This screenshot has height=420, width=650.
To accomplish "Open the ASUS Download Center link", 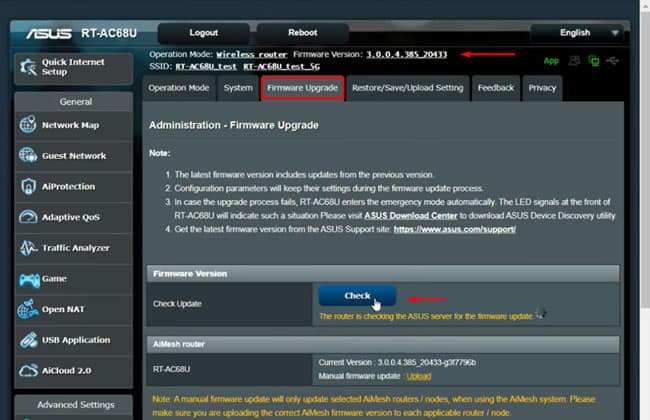I will [x=410, y=216].
